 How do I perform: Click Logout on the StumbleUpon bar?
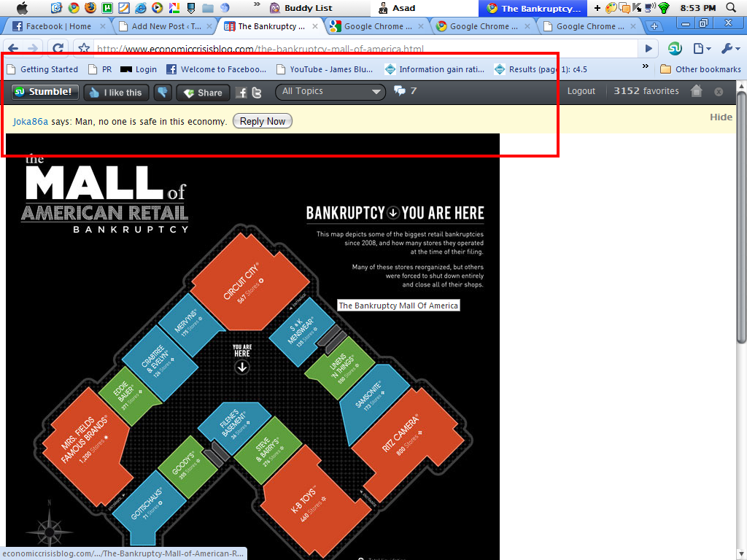pyautogui.click(x=581, y=91)
